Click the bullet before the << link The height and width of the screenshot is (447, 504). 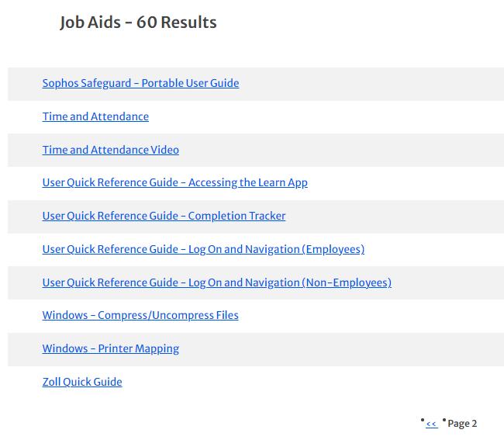click(423, 420)
